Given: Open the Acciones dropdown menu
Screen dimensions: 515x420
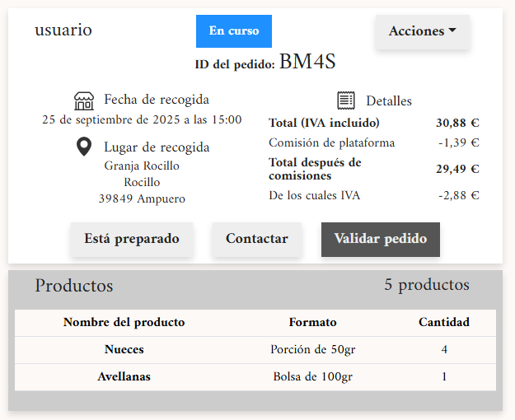Looking at the screenshot, I should click(423, 31).
